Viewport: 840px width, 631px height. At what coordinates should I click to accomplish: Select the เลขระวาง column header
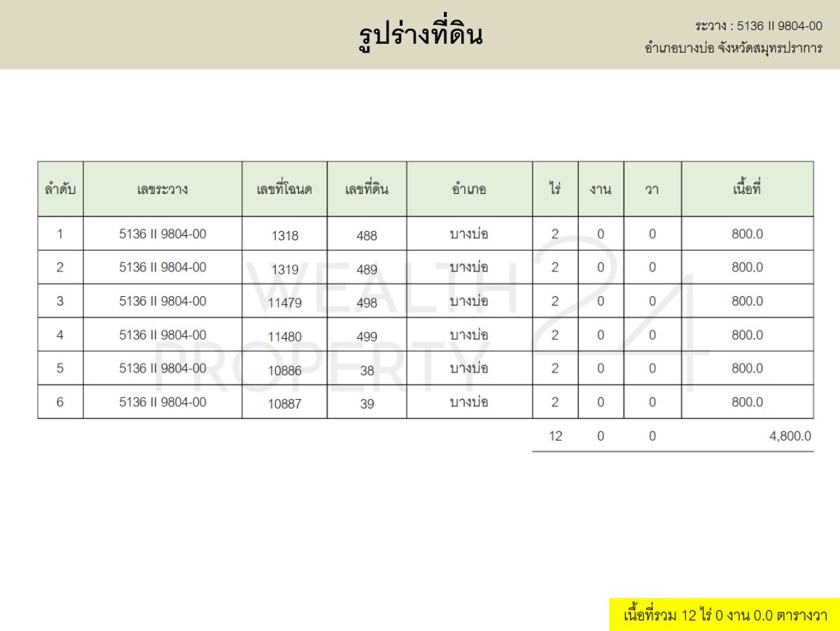tap(162, 188)
